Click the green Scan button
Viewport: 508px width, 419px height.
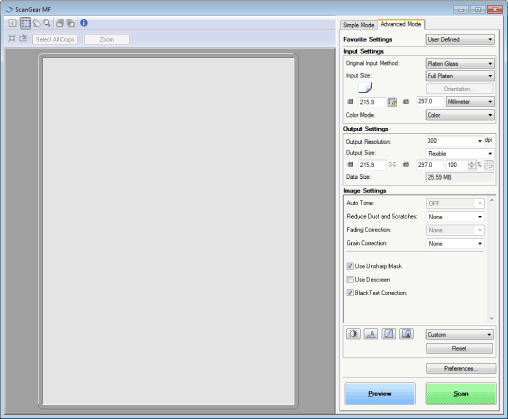461,394
